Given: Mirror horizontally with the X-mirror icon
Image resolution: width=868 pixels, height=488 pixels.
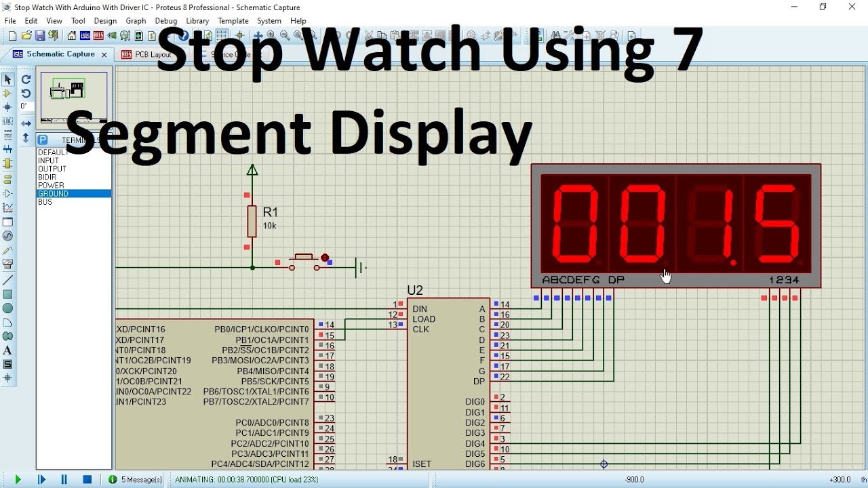Looking at the screenshot, I should pyautogui.click(x=26, y=123).
